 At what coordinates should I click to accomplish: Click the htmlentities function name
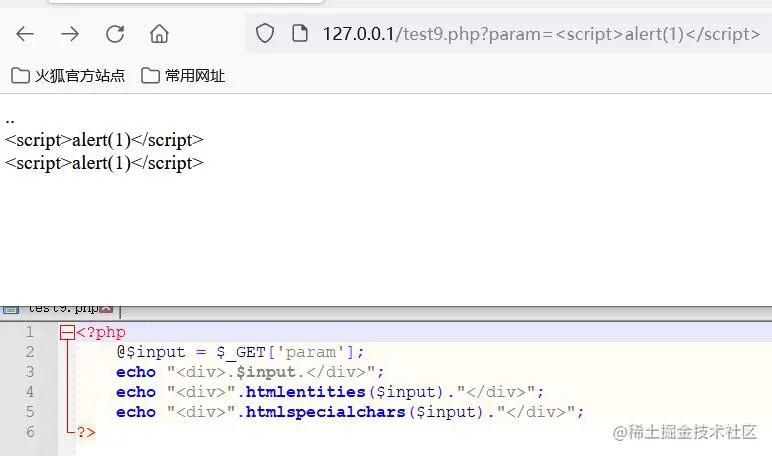(x=305, y=392)
